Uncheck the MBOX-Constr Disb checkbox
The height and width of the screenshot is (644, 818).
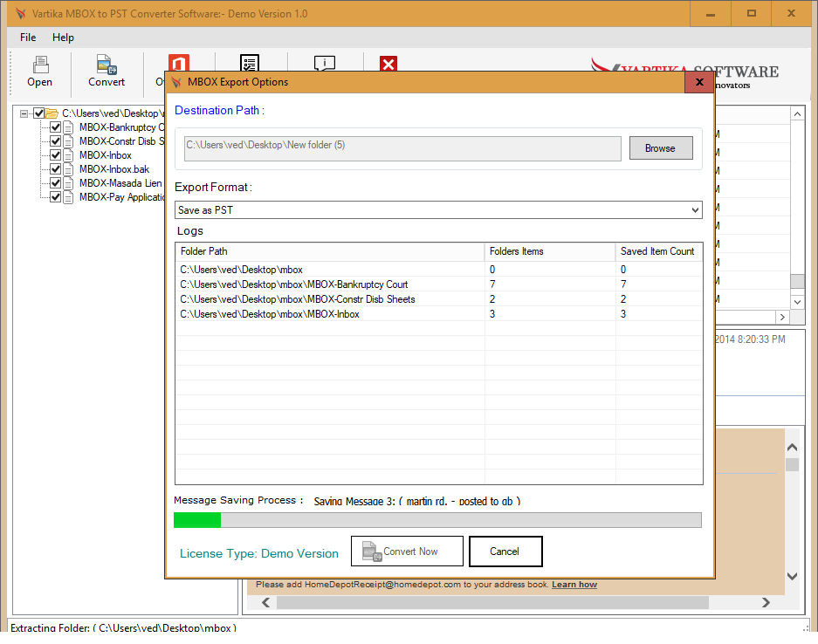tap(55, 141)
